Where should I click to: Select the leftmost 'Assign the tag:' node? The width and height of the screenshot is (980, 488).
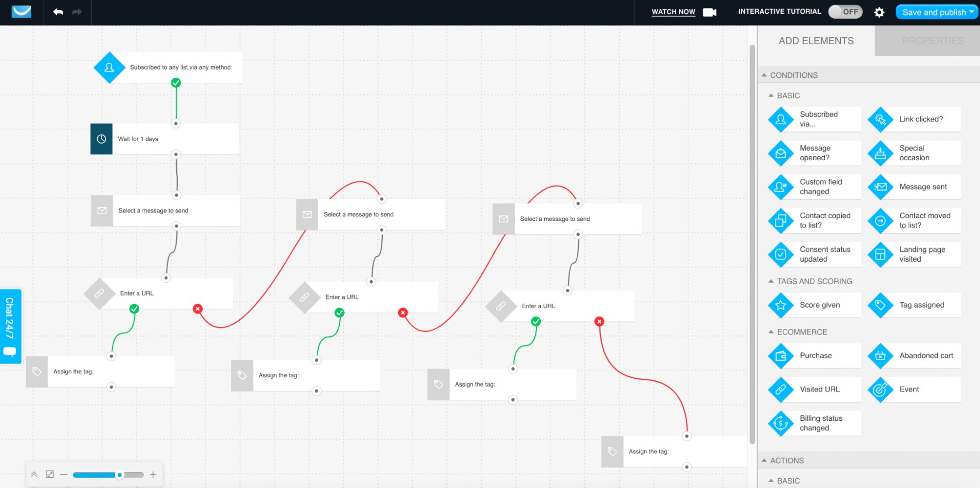(101, 372)
